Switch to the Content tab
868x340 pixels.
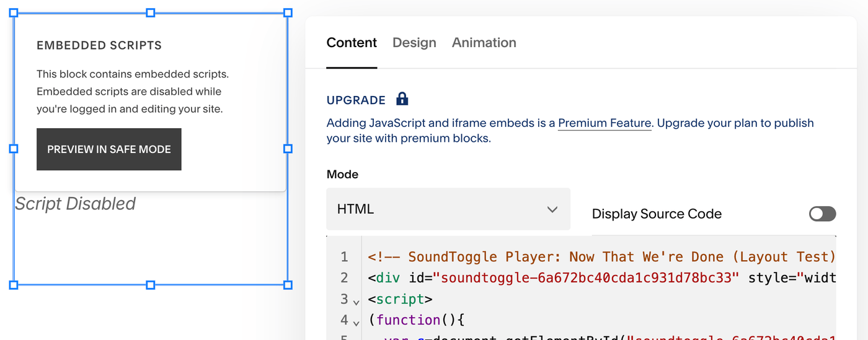[352, 43]
